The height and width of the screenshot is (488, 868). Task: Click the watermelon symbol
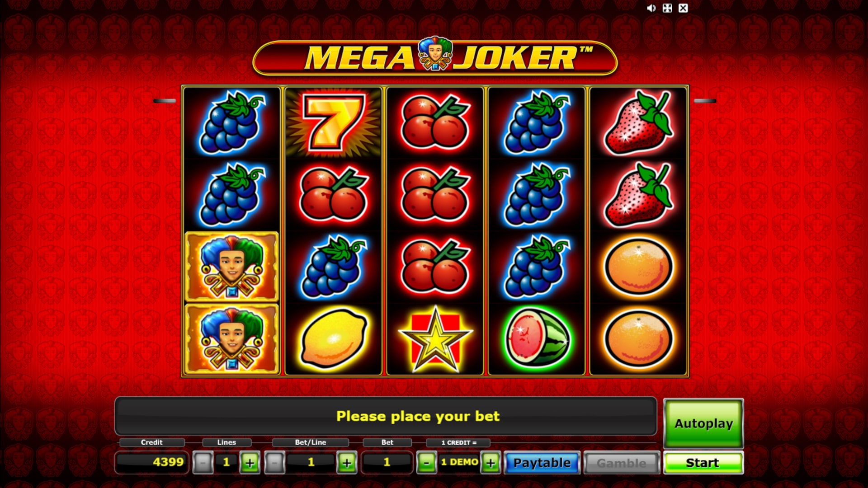click(537, 338)
